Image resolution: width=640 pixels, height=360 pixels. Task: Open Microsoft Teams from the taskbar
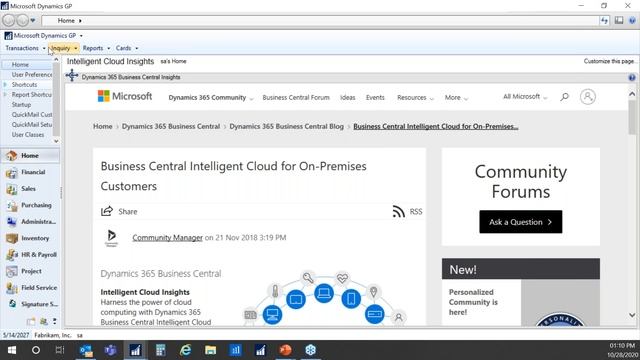(110, 350)
